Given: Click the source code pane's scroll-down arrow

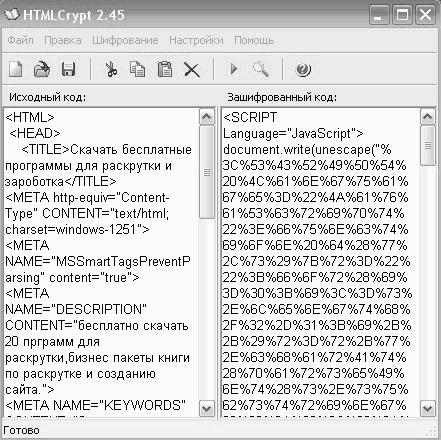Looking at the screenshot, I should point(207,408).
